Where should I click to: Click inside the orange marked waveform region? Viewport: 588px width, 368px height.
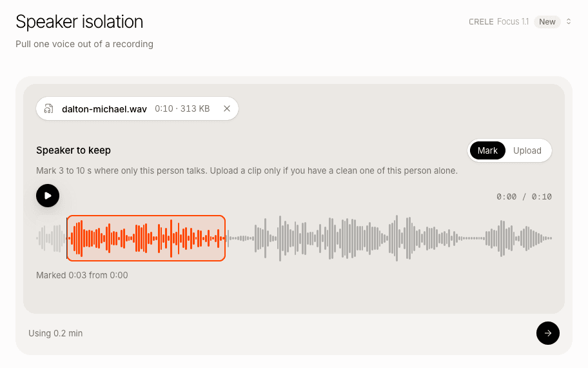tap(146, 238)
